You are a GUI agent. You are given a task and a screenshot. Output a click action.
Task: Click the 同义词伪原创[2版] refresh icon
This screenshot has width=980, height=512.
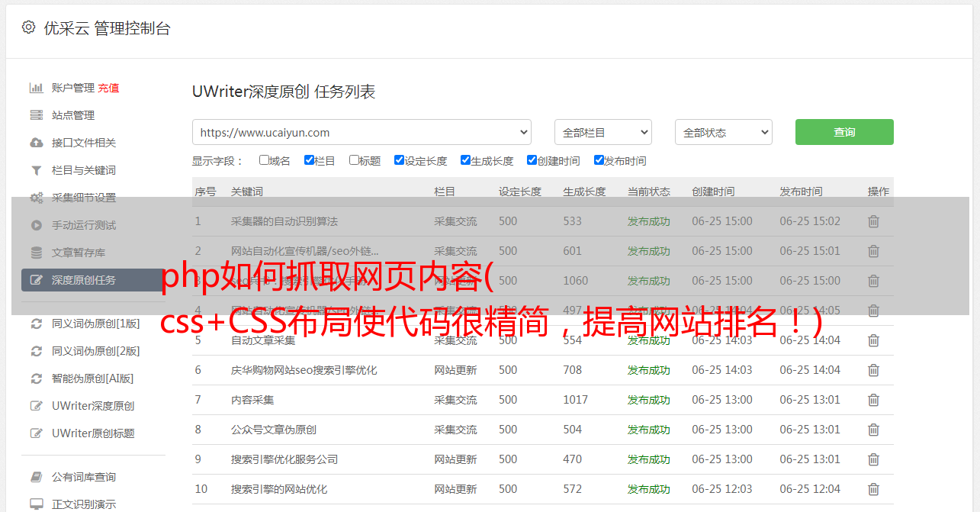[x=36, y=351]
